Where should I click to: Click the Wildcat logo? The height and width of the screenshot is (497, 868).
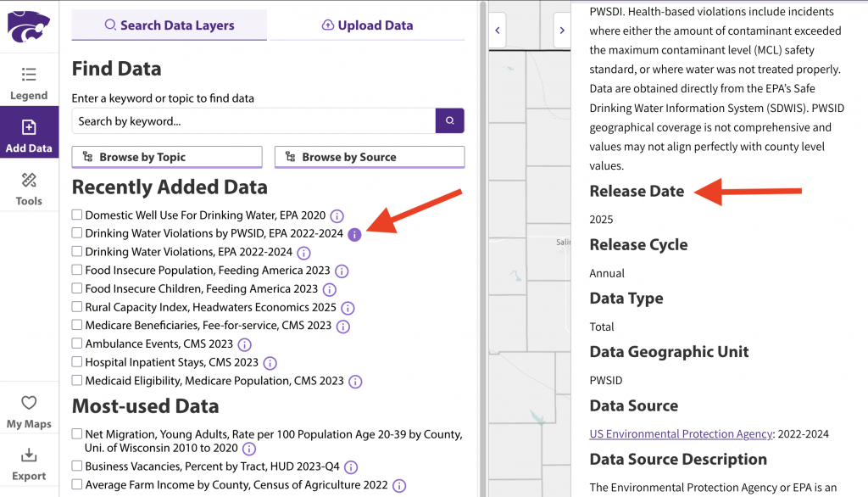[x=29, y=26]
